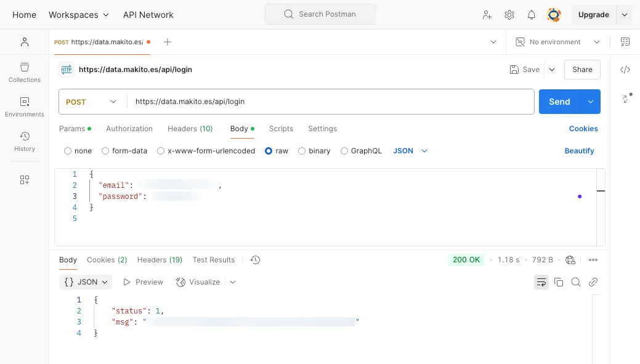Search within the response body
Image resolution: width=640 pixels, height=364 pixels.
click(575, 281)
